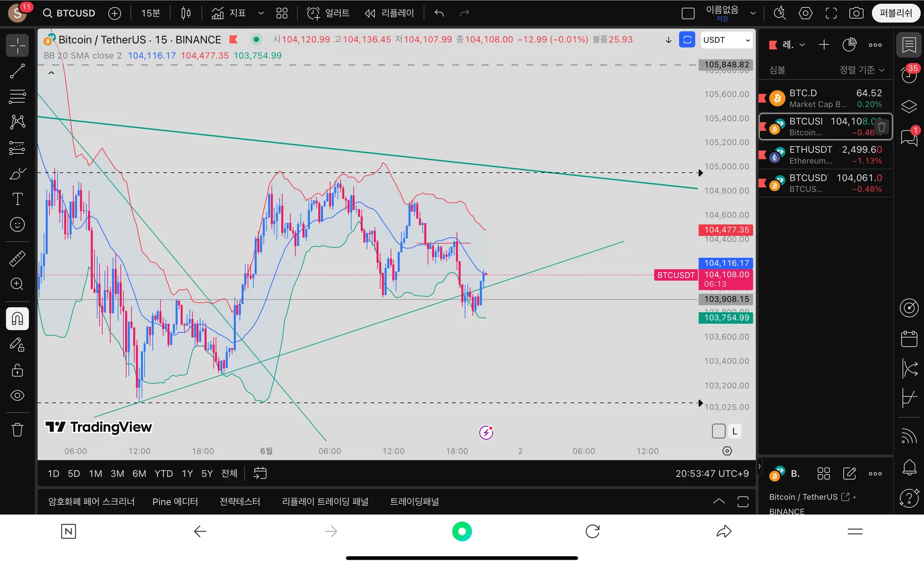Toggle magnet mode on chart

17,319
